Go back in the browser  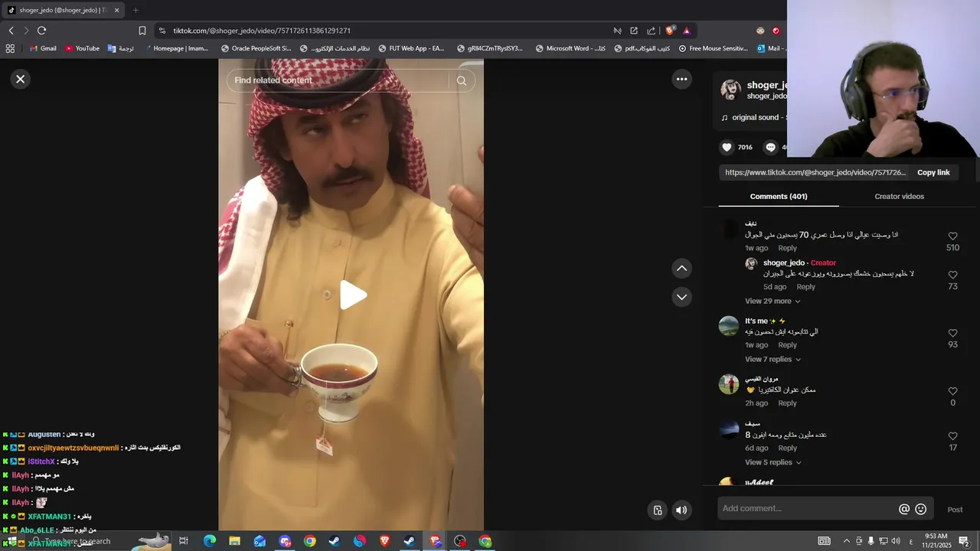[x=11, y=31]
